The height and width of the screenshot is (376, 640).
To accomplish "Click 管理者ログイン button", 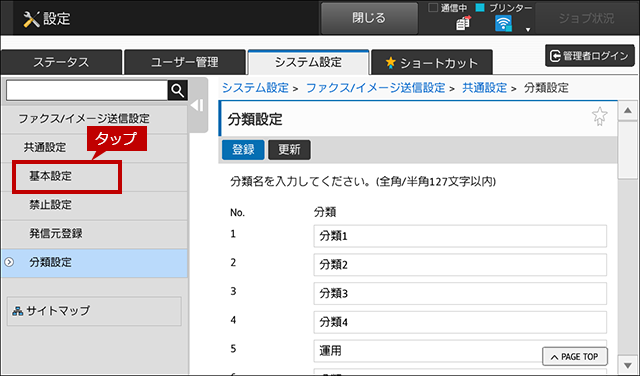I will (x=590, y=56).
